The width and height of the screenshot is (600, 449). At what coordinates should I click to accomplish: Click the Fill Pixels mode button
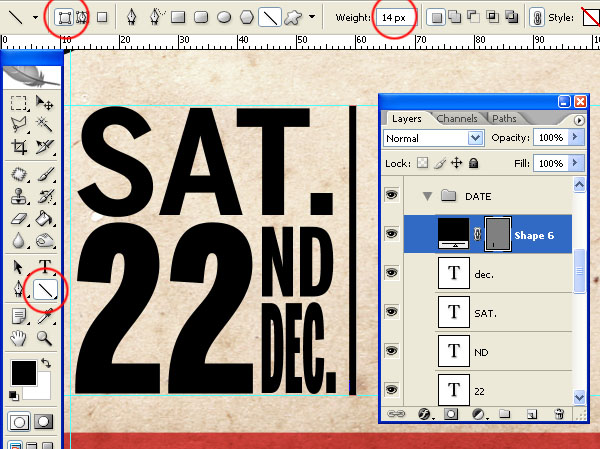tap(102, 17)
